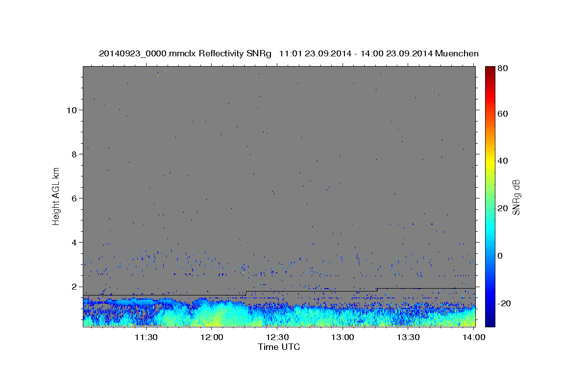This screenshot has width=588, height=392.
Task: Click the 'Time UTC' axis label
Action: tap(279, 347)
